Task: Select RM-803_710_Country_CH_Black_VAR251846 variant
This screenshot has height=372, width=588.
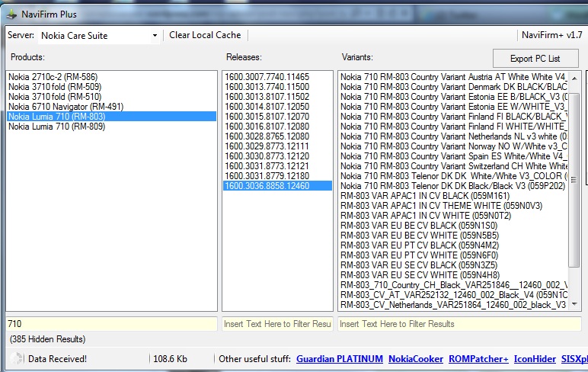Action: click(454, 285)
